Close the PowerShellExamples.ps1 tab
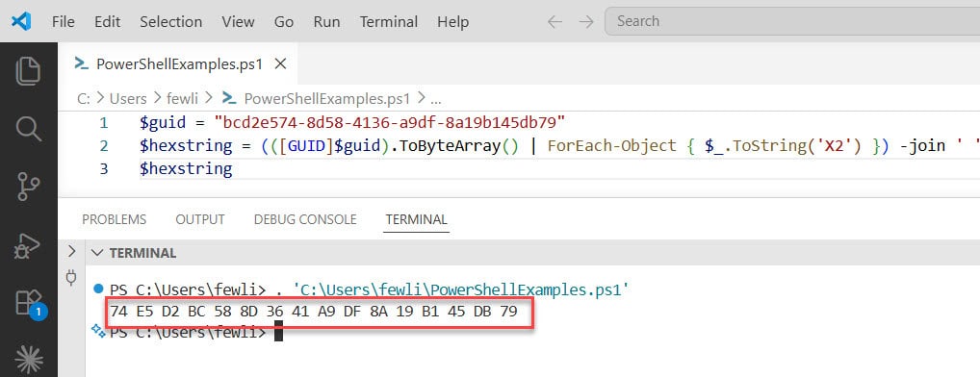Image resolution: width=980 pixels, height=377 pixels. [281, 63]
